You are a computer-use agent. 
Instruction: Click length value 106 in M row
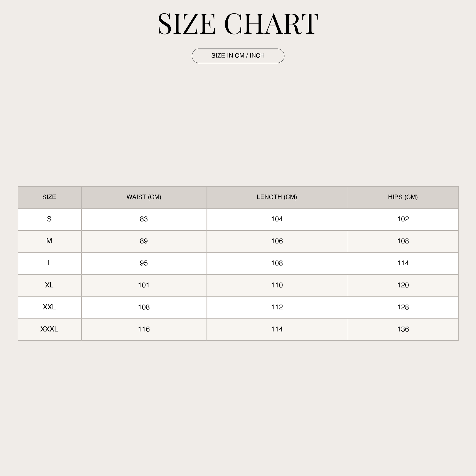point(277,241)
